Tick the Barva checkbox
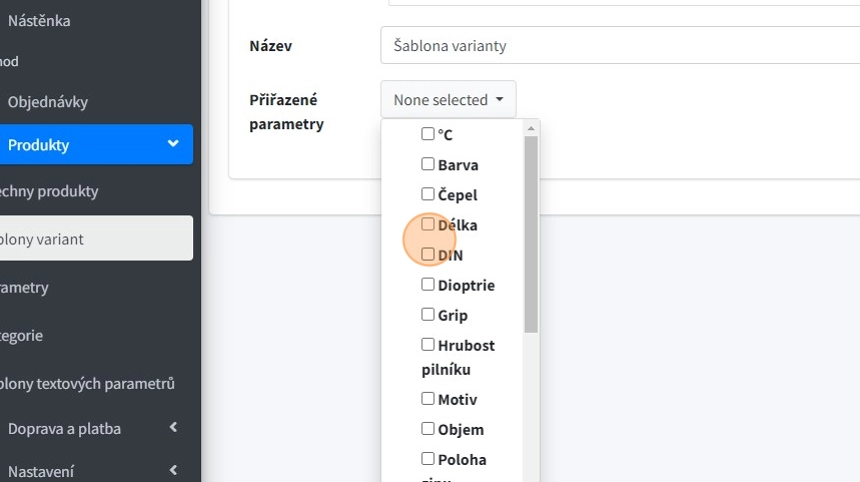Viewport: 860px width, 482px height. (428, 164)
